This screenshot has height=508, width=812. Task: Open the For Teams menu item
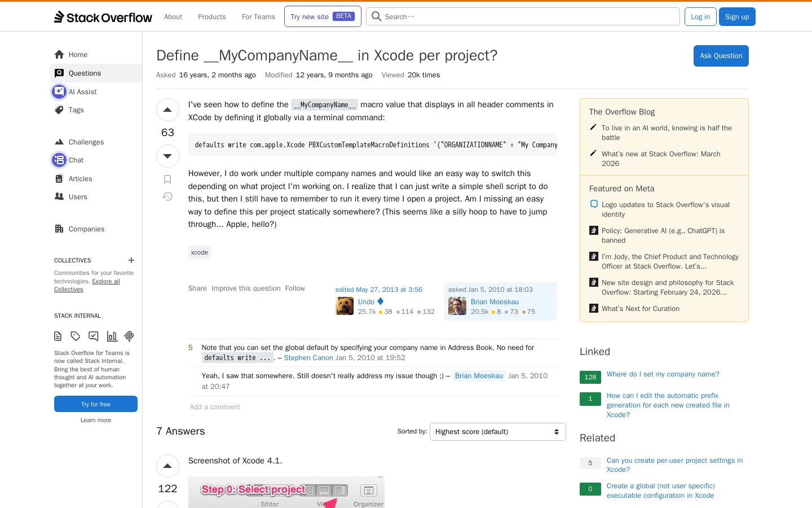pos(258,17)
